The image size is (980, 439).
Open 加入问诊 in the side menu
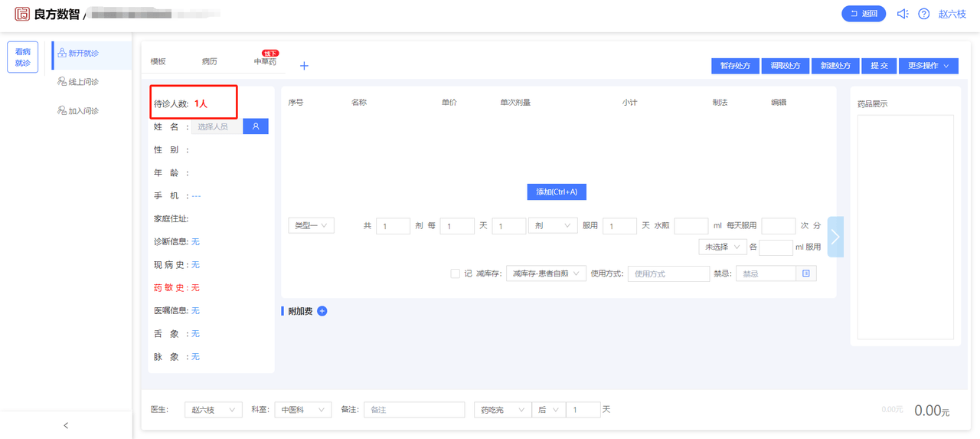point(78,111)
